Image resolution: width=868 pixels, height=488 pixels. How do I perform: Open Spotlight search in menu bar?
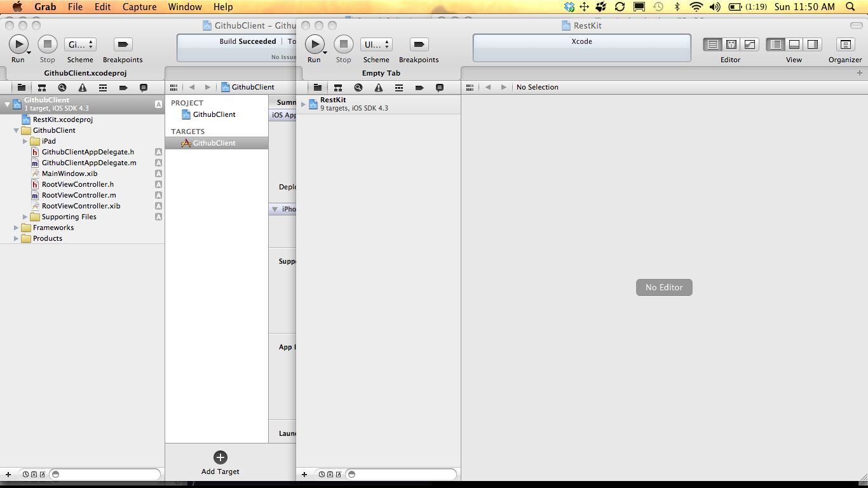851,7
